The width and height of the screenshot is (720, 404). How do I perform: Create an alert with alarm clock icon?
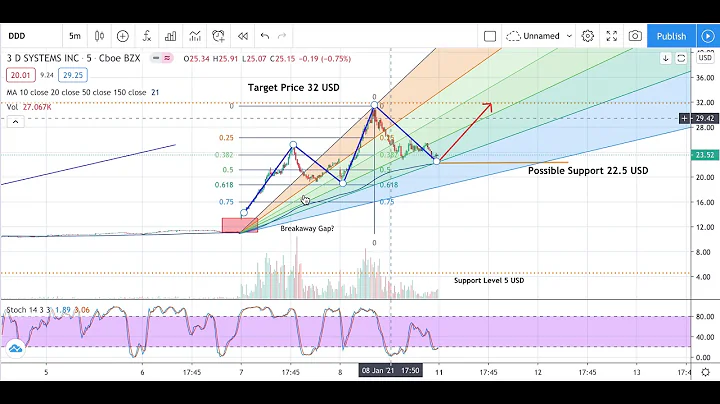tap(219, 36)
